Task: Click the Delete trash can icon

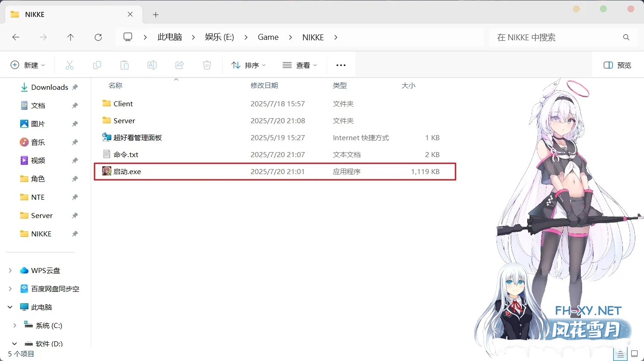Action: coord(207,65)
